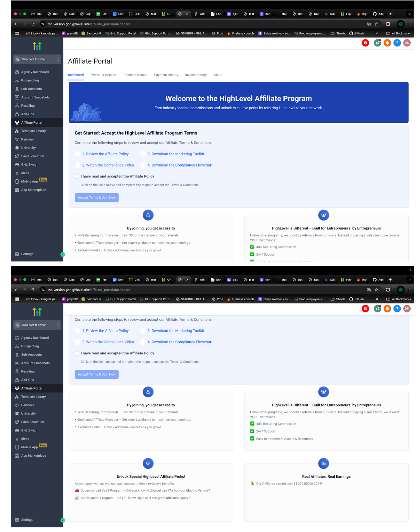This screenshot has height=532, width=420.
Task: Open browser extensions puzzle icon in bottom screenshot
Action: tap(388, 290)
